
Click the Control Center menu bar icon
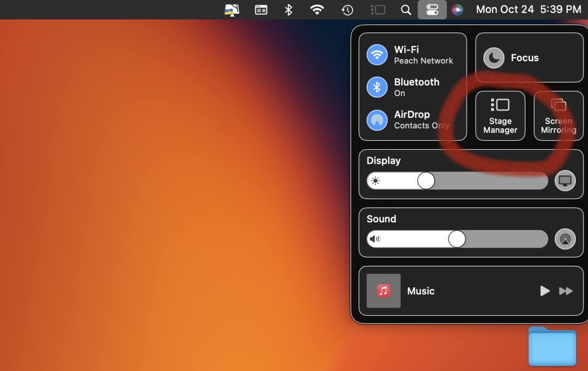coord(432,10)
